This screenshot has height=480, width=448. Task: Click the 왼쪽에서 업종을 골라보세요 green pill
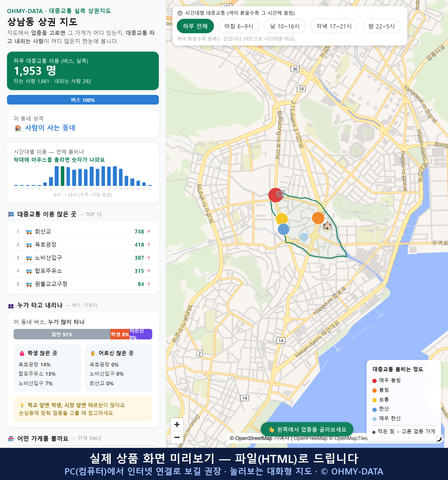coord(307,429)
